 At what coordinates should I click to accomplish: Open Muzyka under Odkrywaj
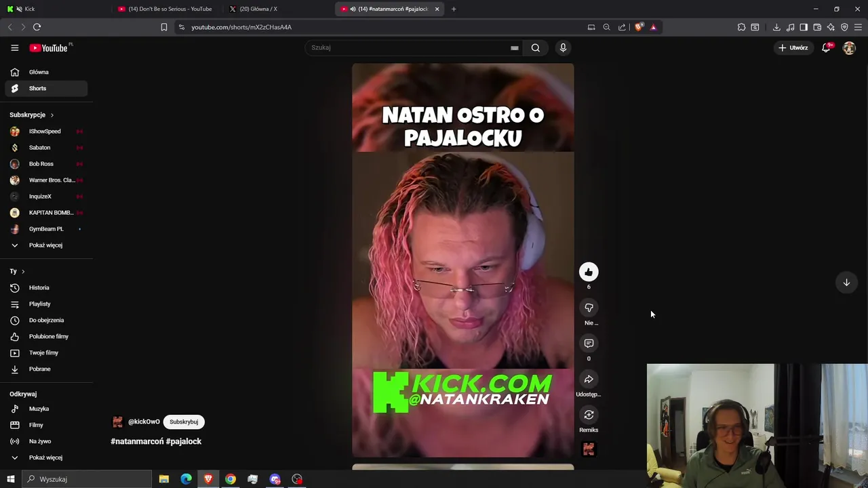point(46,409)
